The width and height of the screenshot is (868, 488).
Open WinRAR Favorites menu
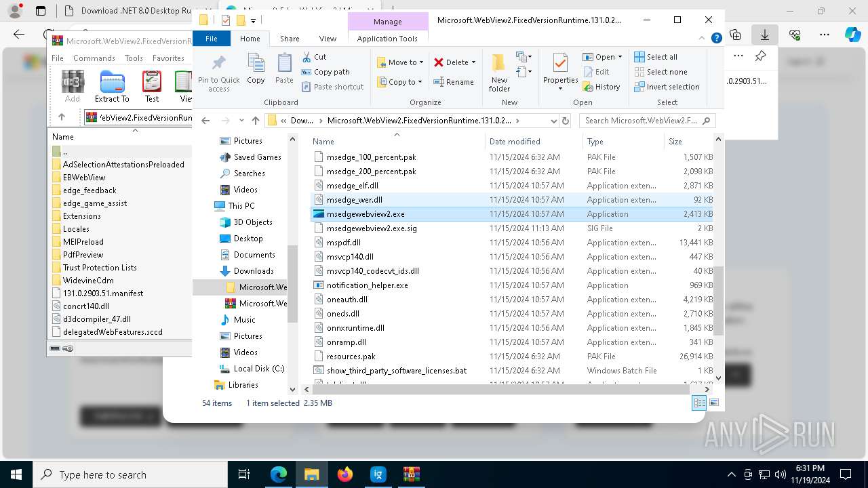tap(168, 58)
